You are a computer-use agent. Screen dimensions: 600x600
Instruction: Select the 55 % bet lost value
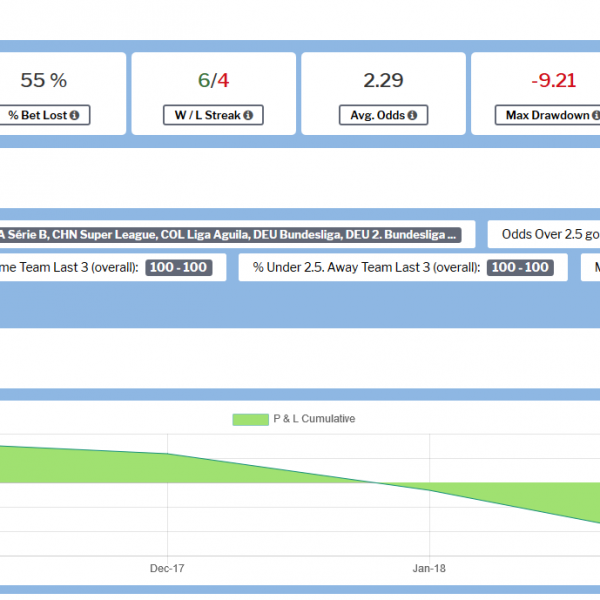click(x=44, y=81)
